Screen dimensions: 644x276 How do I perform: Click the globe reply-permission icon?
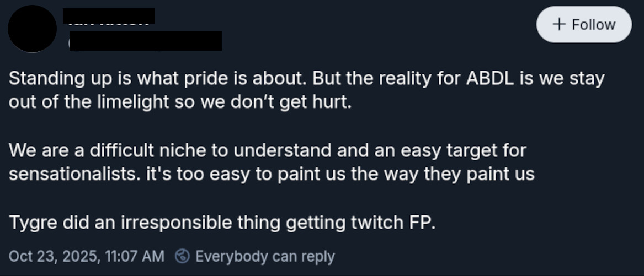(182, 256)
